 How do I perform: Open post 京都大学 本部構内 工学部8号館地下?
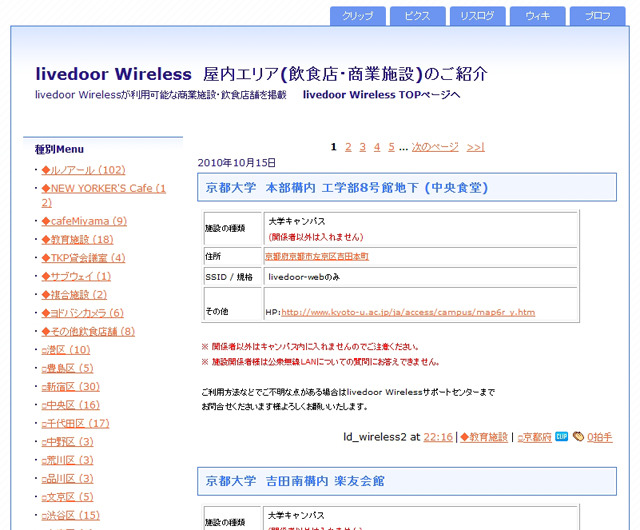347,187
